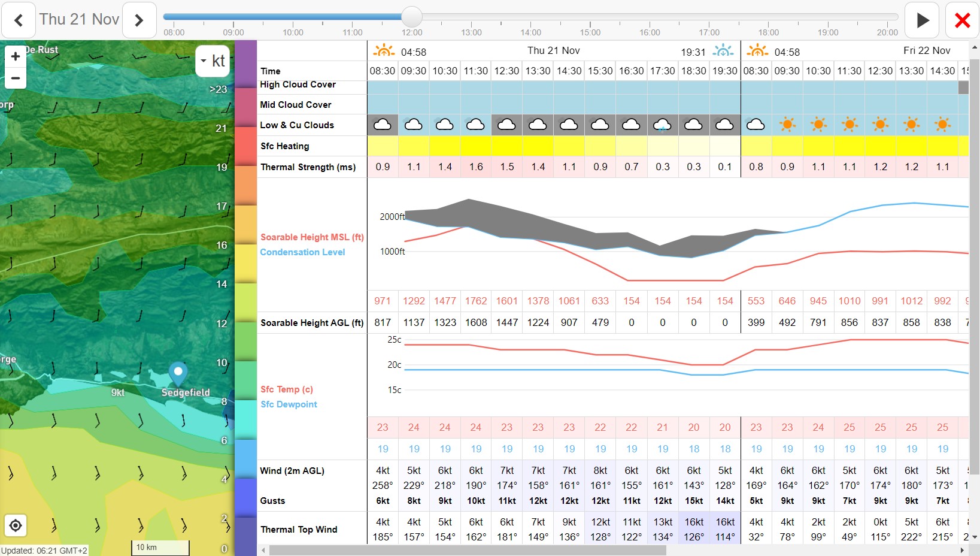This screenshot has width=980, height=556.
Task: Zoom in on the map
Action: [16, 56]
